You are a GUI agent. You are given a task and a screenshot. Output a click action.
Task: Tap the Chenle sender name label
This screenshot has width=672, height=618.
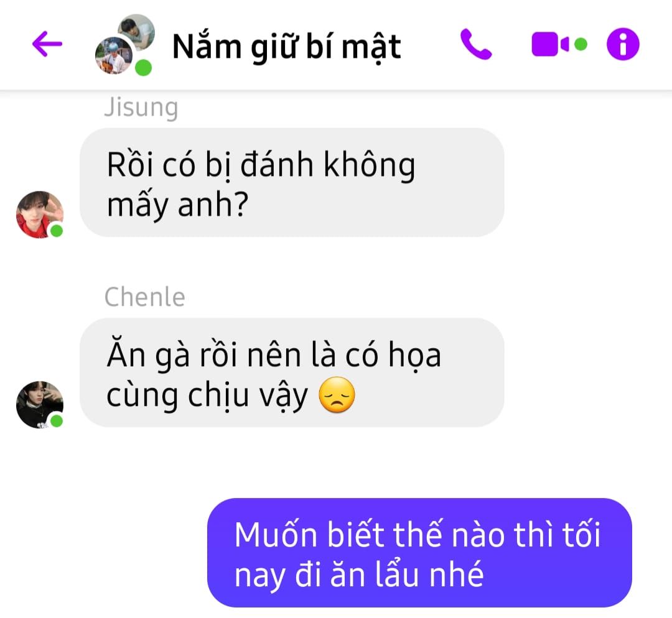coord(144,297)
